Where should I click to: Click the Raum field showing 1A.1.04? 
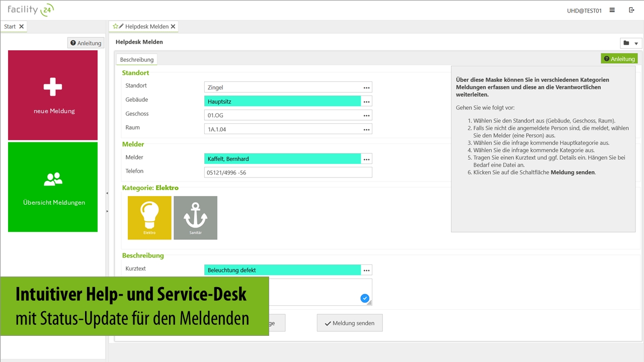point(283,129)
